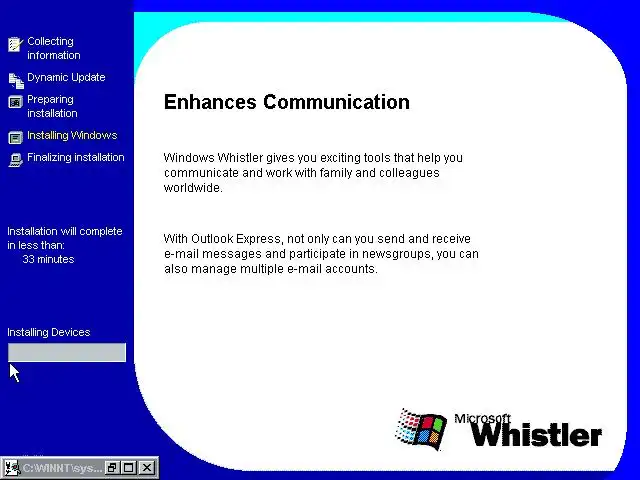This screenshot has width=640, height=480.
Task: Click the paragraph starting 'With Outlook Express'
Action: tap(321, 253)
